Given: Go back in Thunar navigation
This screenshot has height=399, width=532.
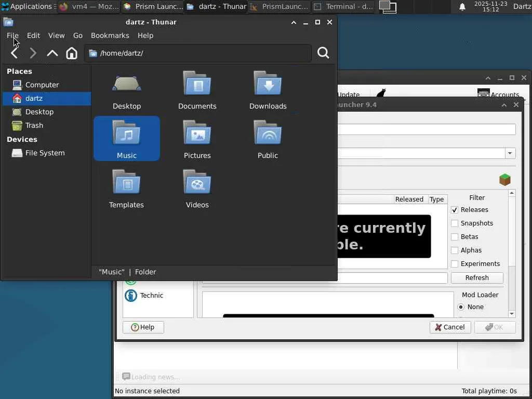Looking at the screenshot, I should [x=14, y=53].
